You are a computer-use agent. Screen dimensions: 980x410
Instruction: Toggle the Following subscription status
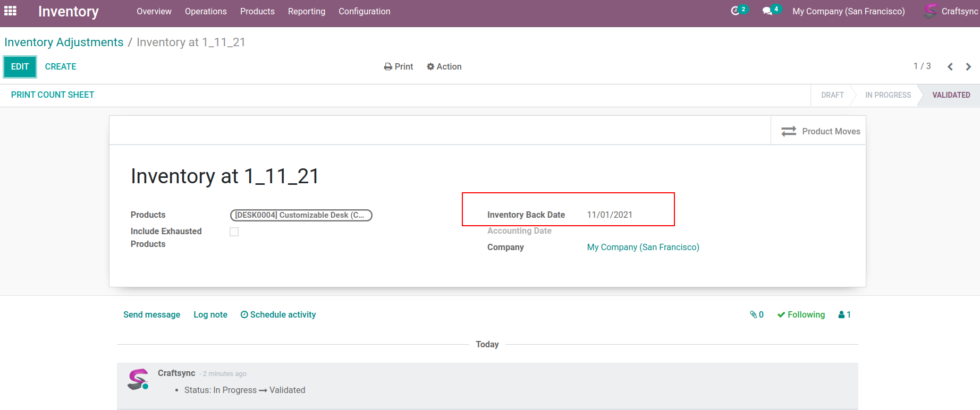(x=801, y=314)
